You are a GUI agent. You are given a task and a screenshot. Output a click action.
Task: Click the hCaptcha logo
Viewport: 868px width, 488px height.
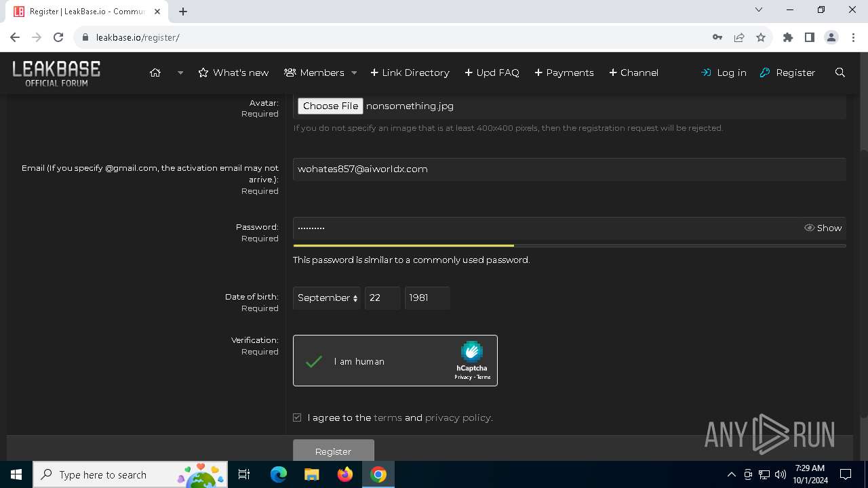point(472,352)
